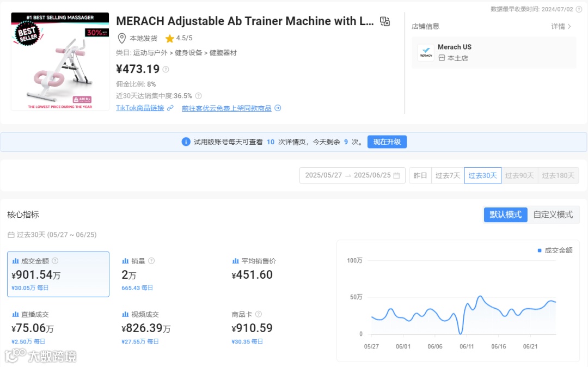Click the blue info icon in trial banner

click(x=186, y=142)
